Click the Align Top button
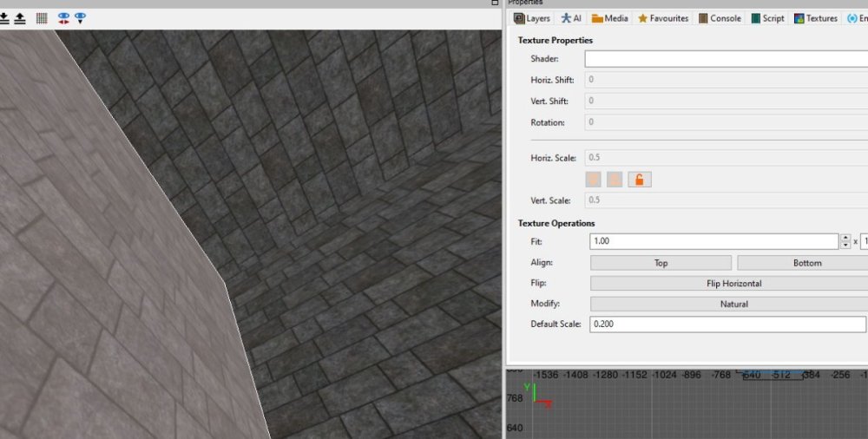 [x=661, y=263]
